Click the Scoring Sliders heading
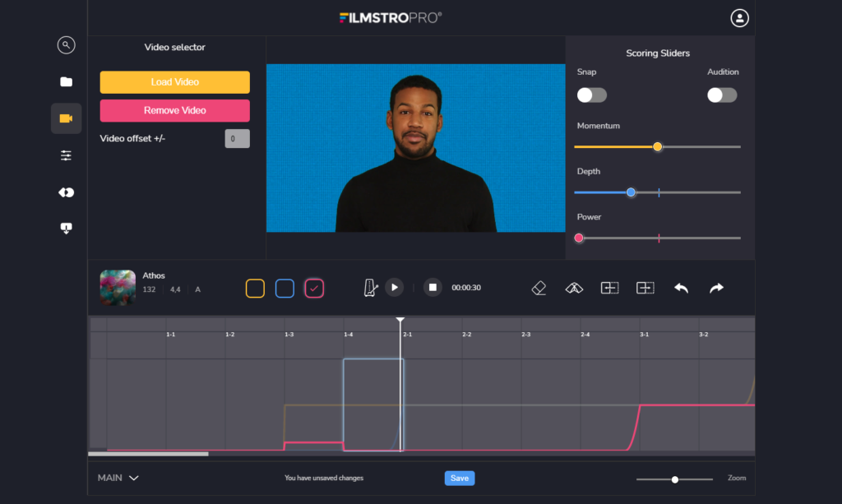The width and height of the screenshot is (842, 504). coord(658,53)
